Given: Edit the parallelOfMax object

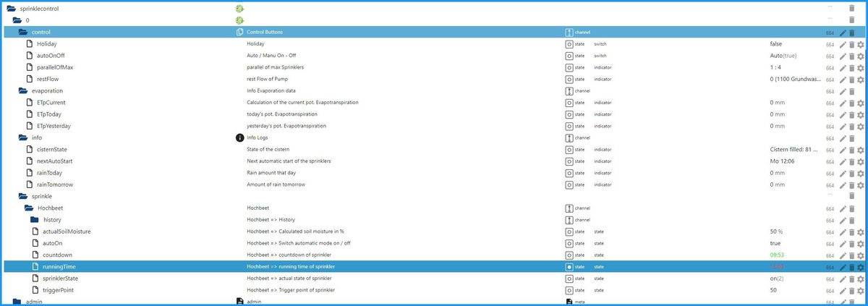Looking at the screenshot, I should click(x=843, y=67).
